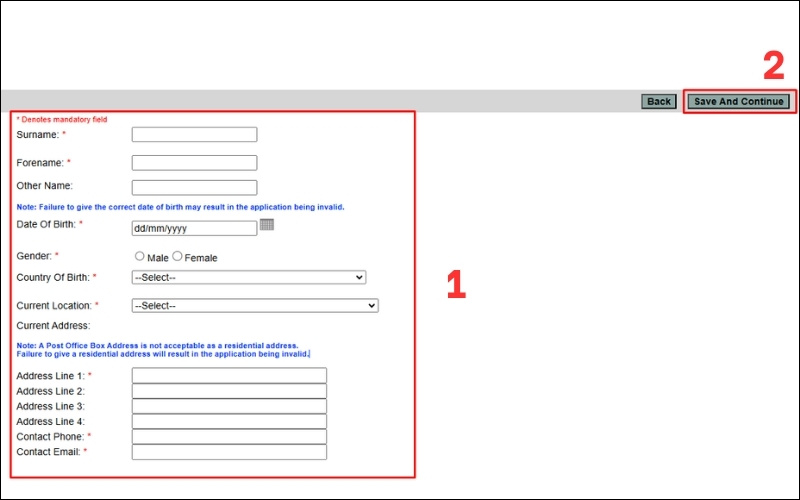Image resolution: width=800 pixels, height=500 pixels.
Task: Go back using the Back button
Action: (659, 101)
